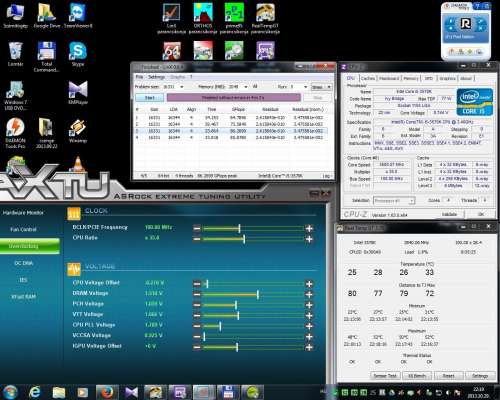This screenshot has width=500, height=400.
Task: Click the AXTU Clock section icon
Action: pos(74,214)
